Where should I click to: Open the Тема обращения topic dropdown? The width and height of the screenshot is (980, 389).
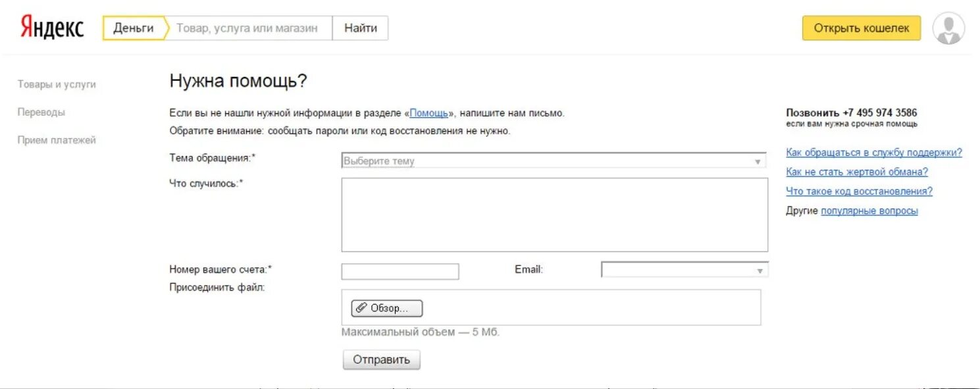[554, 161]
